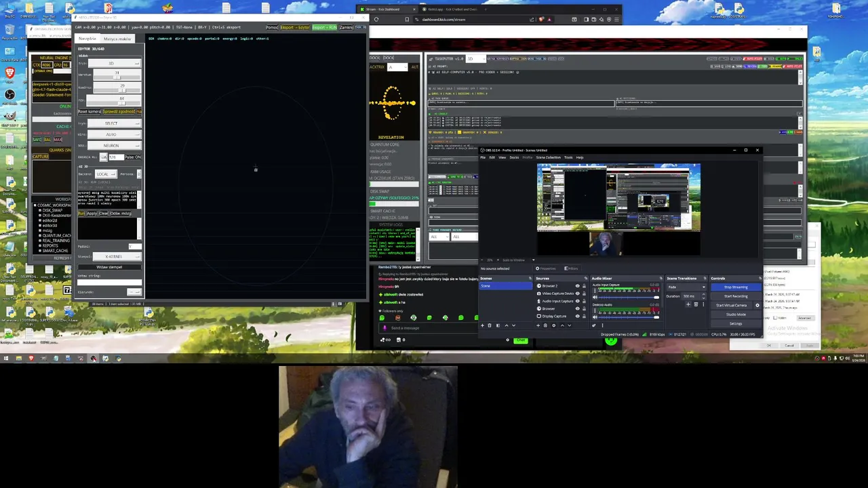This screenshot has height=488, width=868.
Task: Toggle COSMIC_WORKSPACE checkbox in workspace tree
Action: click(x=35, y=205)
